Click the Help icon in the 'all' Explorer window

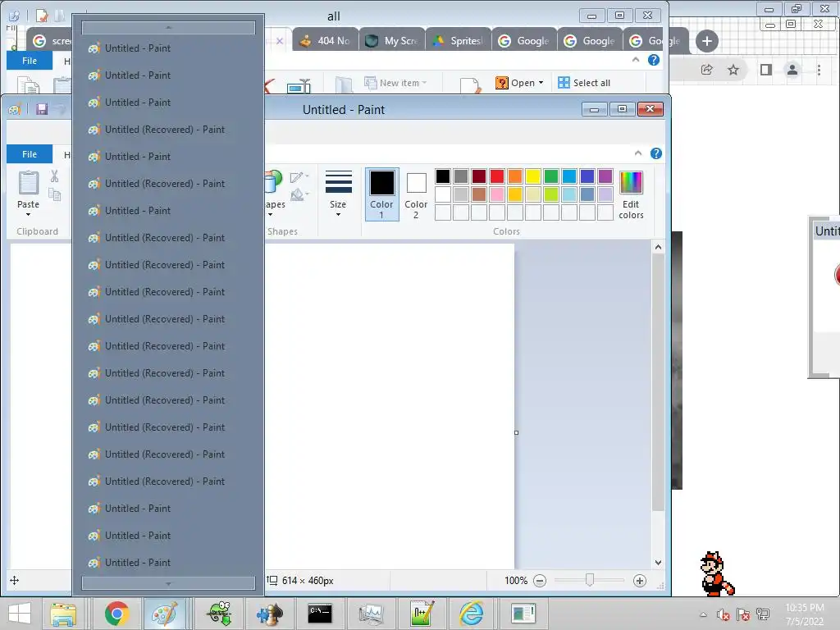[x=654, y=60]
